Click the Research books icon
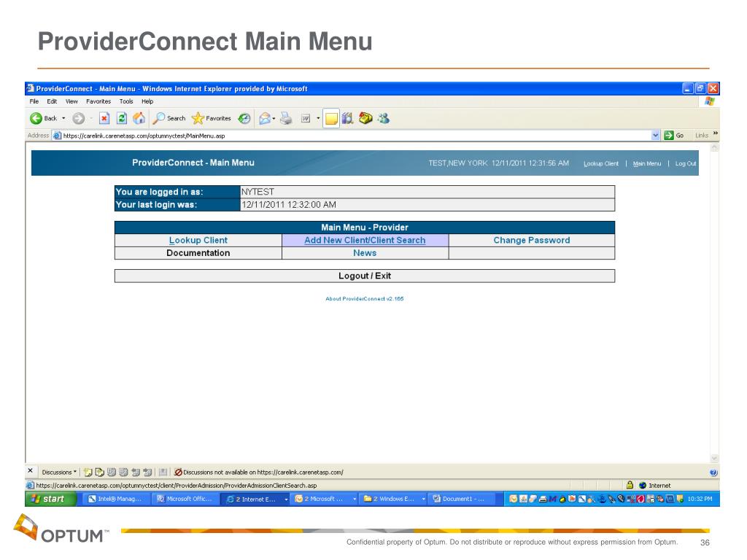This screenshot has height=560, width=747. pyautogui.click(x=348, y=118)
